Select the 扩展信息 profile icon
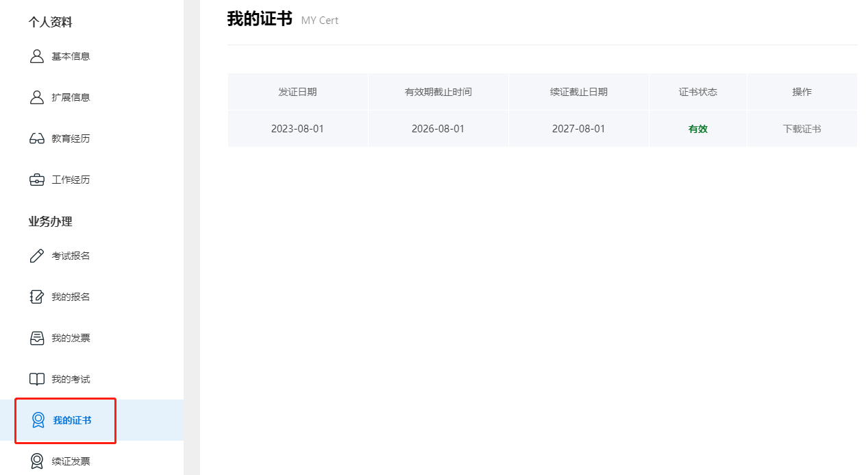Viewport: 868px width, 475px height. pos(36,97)
